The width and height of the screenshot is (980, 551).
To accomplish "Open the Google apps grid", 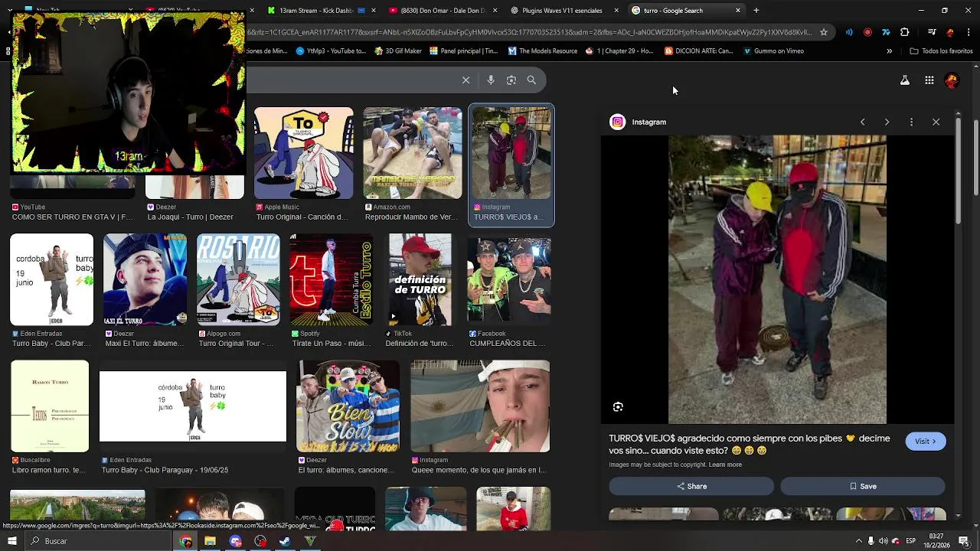I will click(929, 80).
